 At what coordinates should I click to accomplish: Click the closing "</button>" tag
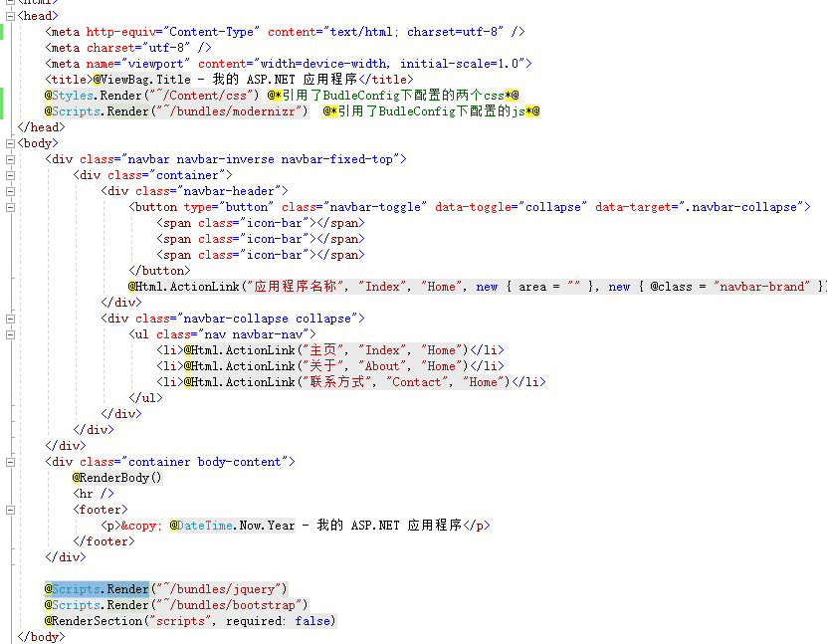click(x=159, y=271)
